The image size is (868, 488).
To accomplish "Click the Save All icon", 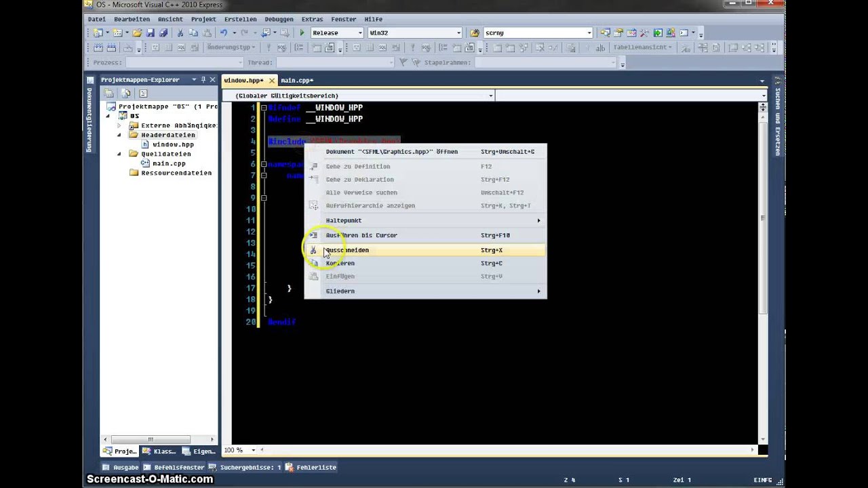I will tap(163, 33).
